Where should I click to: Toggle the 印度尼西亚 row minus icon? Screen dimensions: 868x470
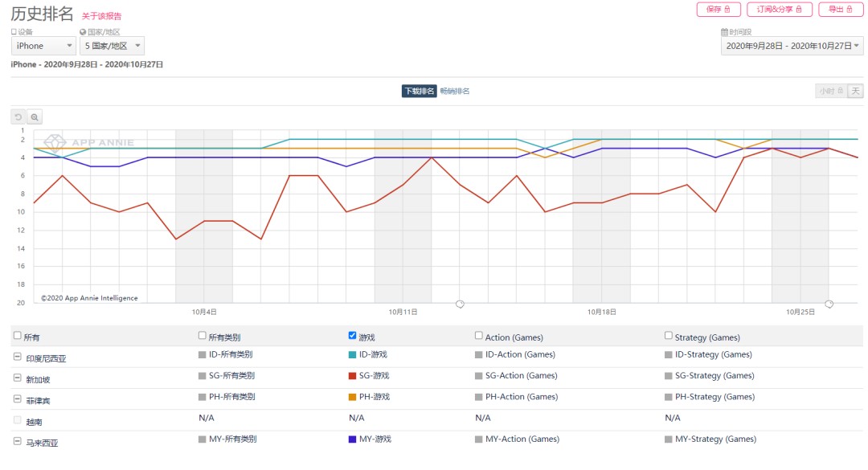18,357
